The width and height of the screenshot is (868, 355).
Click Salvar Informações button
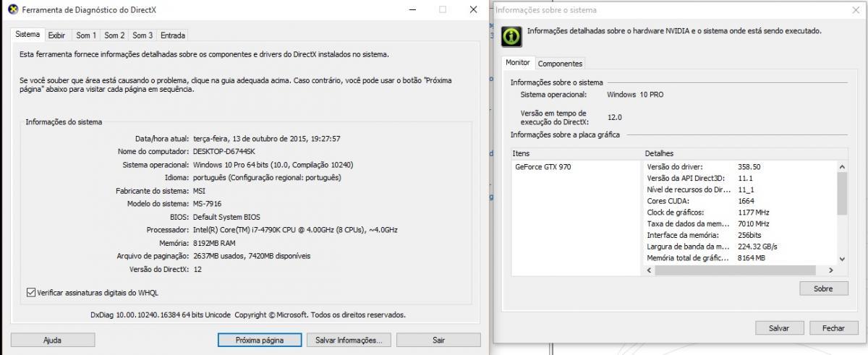point(349,340)
